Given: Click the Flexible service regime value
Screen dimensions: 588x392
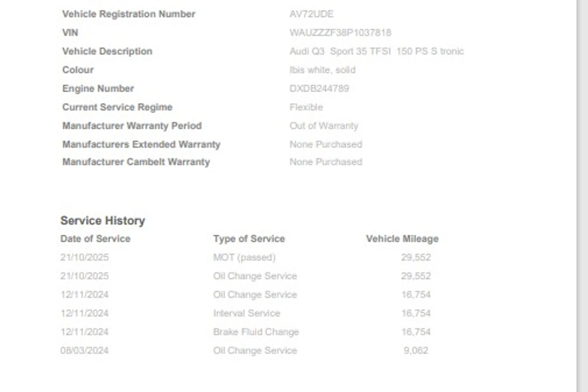Looking at the screenshot, I should coord(306,107).
